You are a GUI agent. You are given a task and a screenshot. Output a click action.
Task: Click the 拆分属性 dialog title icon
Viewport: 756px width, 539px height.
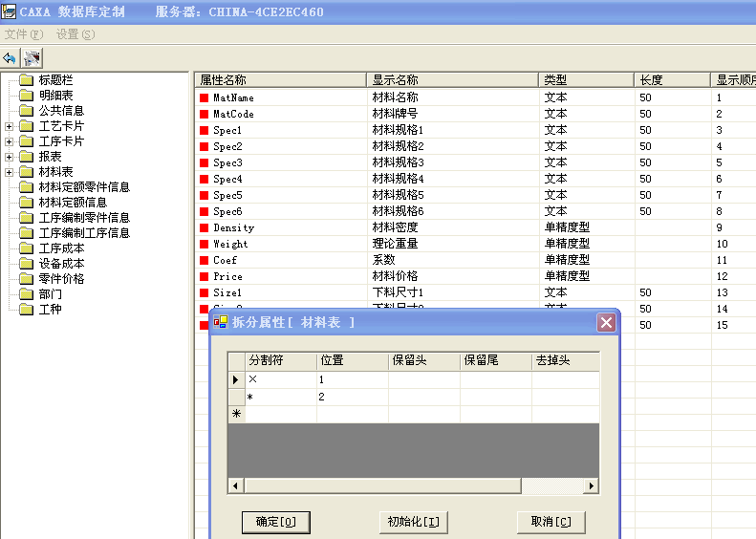point(221,322)
